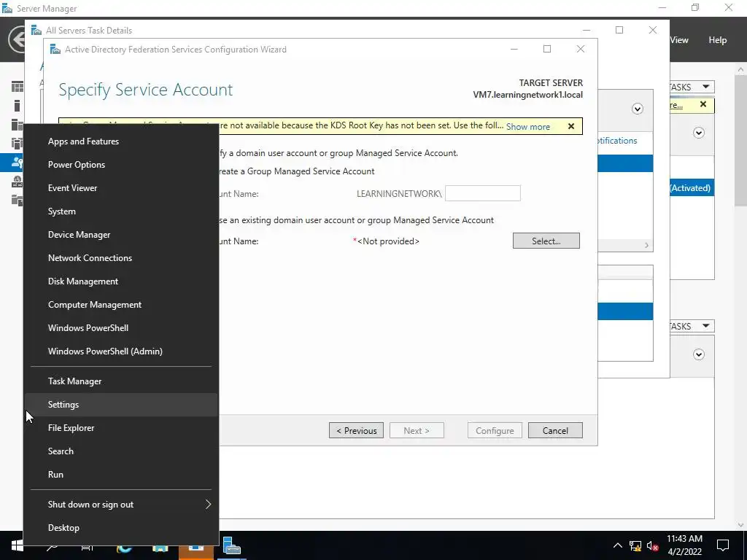This screenshot has height=560, width=747.
Task: Open the network status tray icon
Action: pyautogui.click(x=635, y=545)
